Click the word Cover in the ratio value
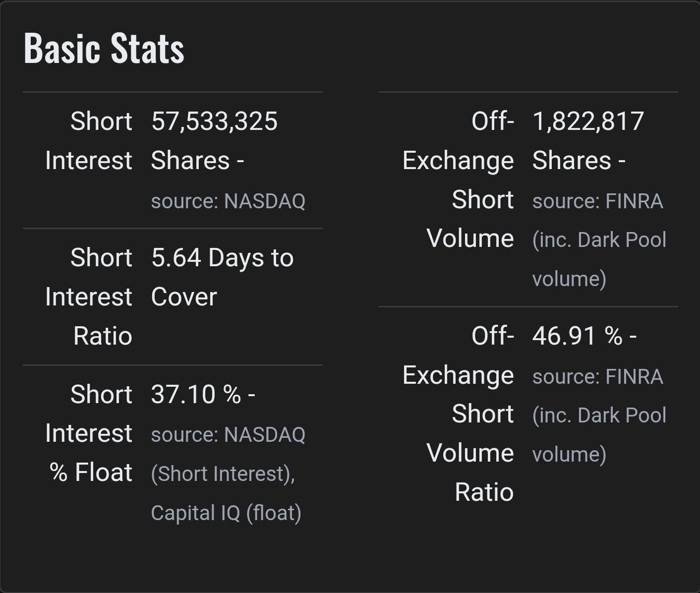700x593 pixels. click(184, 297)
